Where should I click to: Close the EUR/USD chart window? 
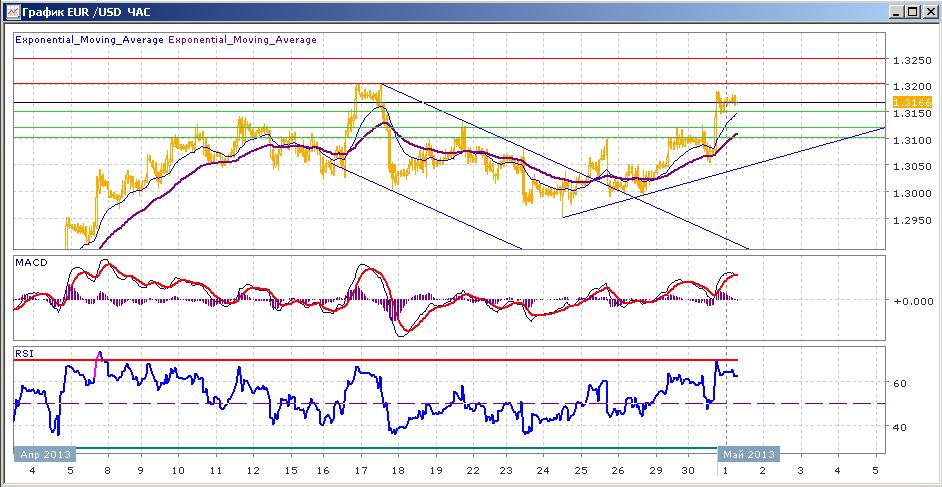(929, 11)
